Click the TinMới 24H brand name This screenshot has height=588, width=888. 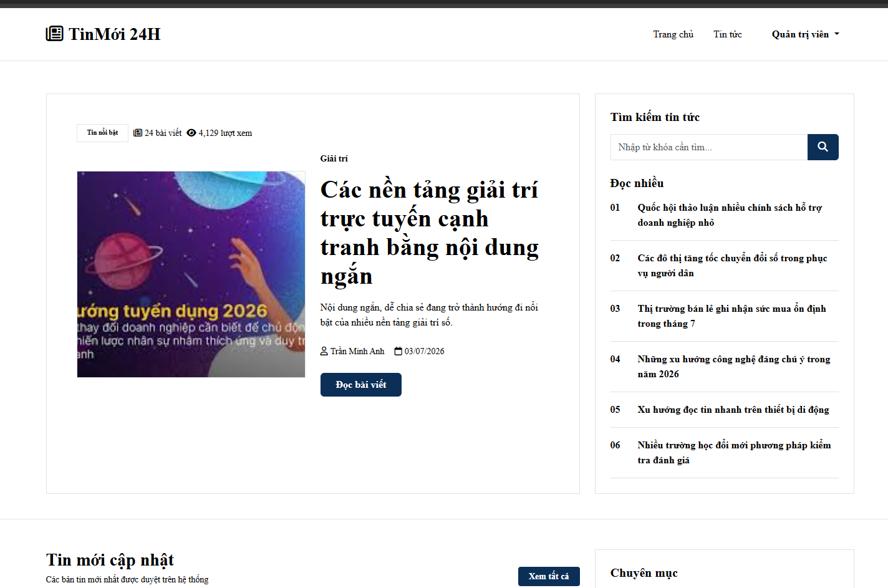tap(114, 34)
